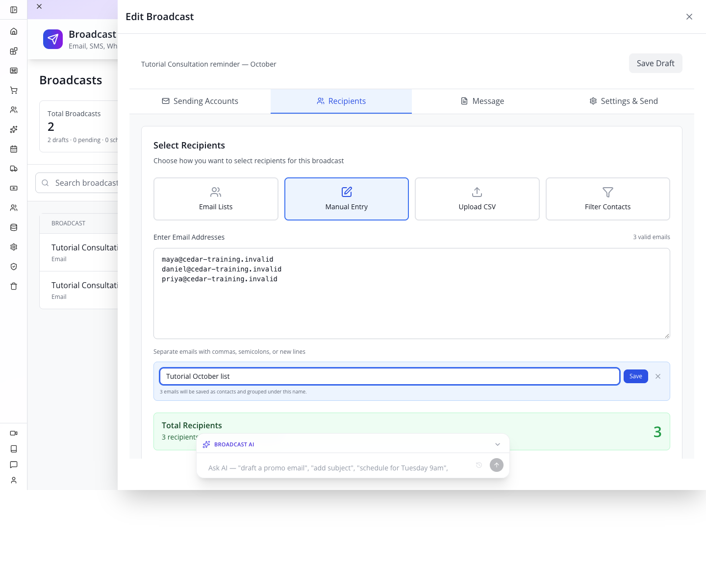
Task: Open the video camera sidebar icon
Action: (14, 433)
